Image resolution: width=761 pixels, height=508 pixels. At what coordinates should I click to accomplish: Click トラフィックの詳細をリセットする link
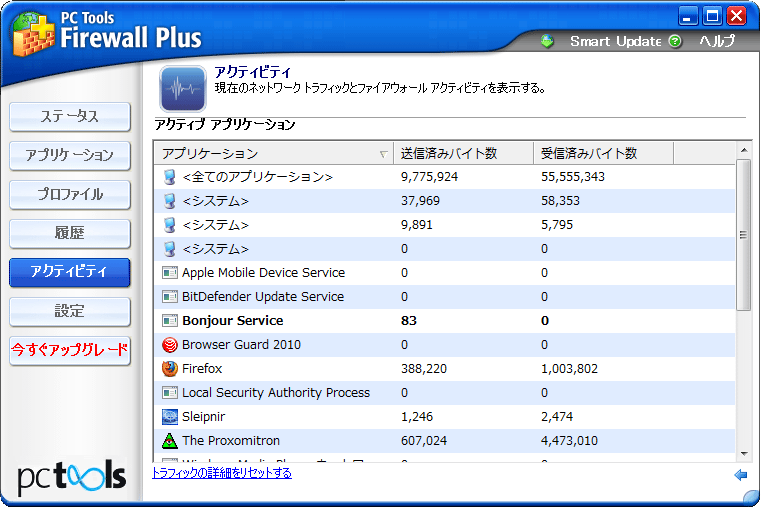click(222, 473)
